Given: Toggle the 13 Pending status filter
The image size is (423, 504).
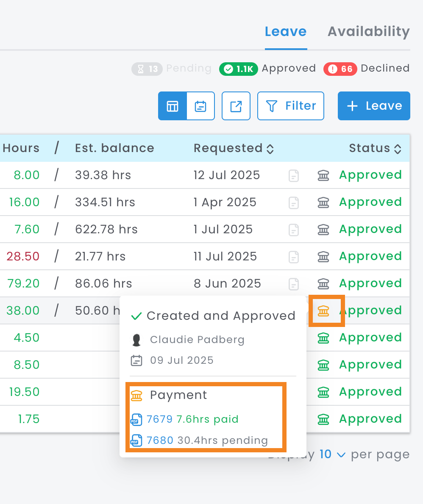Looking at the screenshot, I should click(x=171, y=69).
